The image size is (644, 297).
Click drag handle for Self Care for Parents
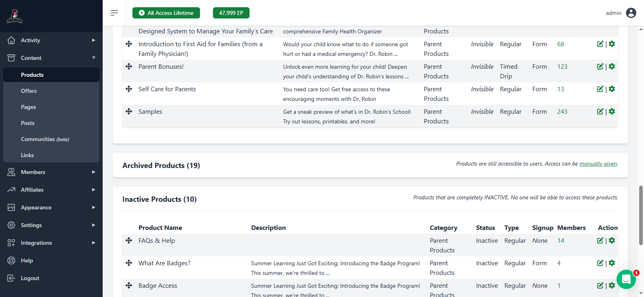[x=129, y=89]
